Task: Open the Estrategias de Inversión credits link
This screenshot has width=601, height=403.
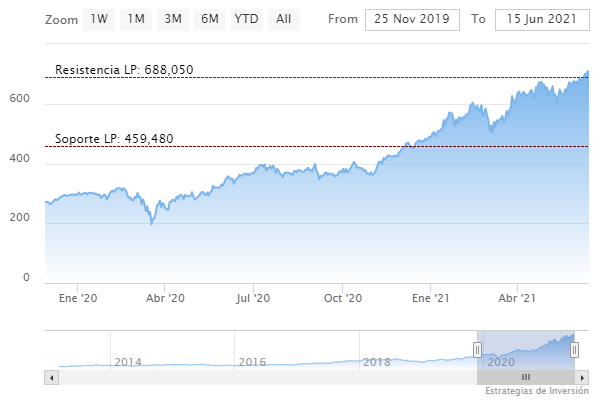Action: 538,392
